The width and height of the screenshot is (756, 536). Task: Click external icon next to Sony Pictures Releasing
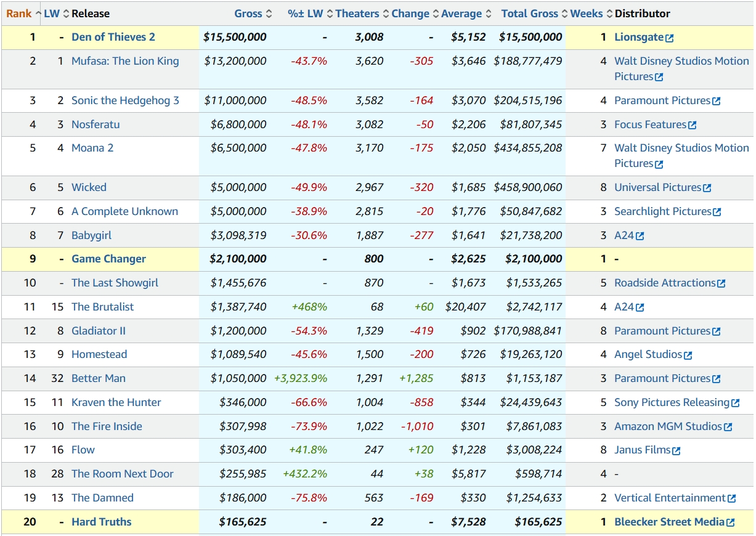coord(736,404)
